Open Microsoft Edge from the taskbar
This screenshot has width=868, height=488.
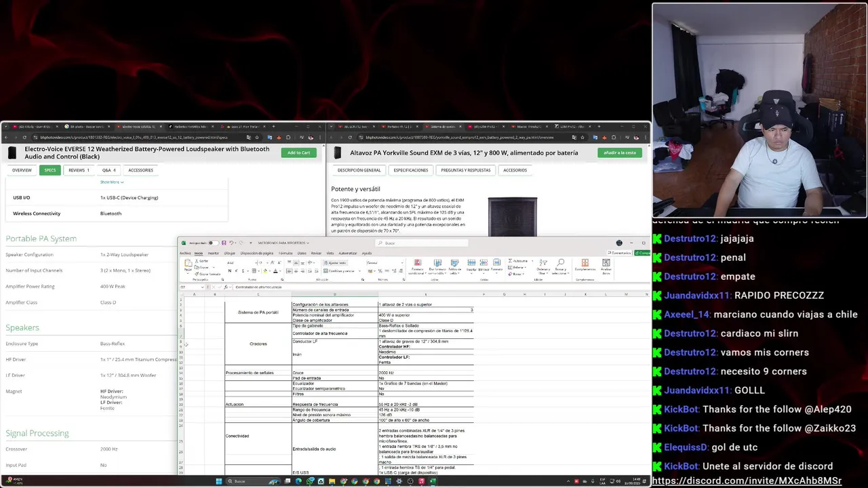(298, 481)
